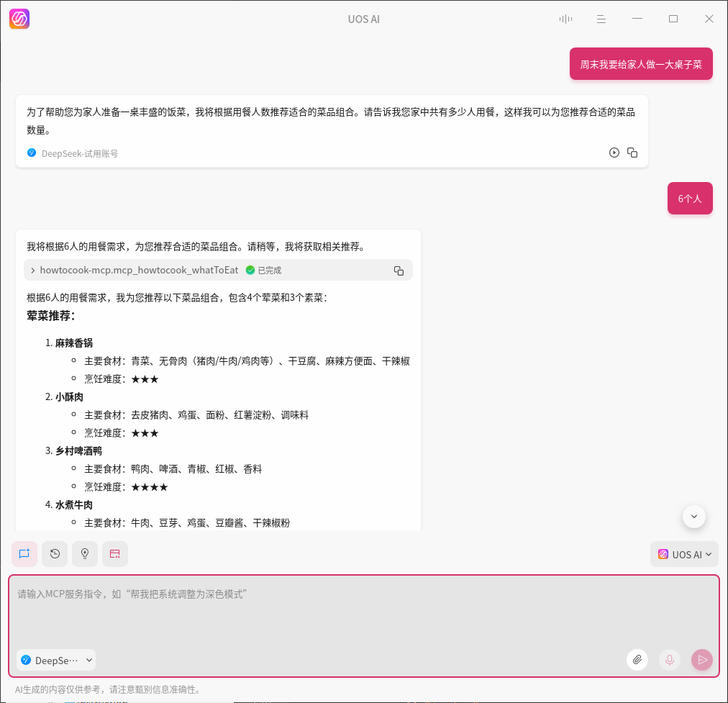Click the "荤菜推荐:" section heading

coord(51,316)
